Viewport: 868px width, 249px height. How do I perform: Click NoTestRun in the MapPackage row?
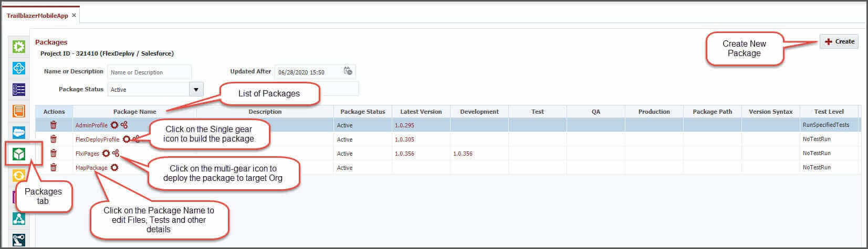pyautogui.click(x=817, y=167)
